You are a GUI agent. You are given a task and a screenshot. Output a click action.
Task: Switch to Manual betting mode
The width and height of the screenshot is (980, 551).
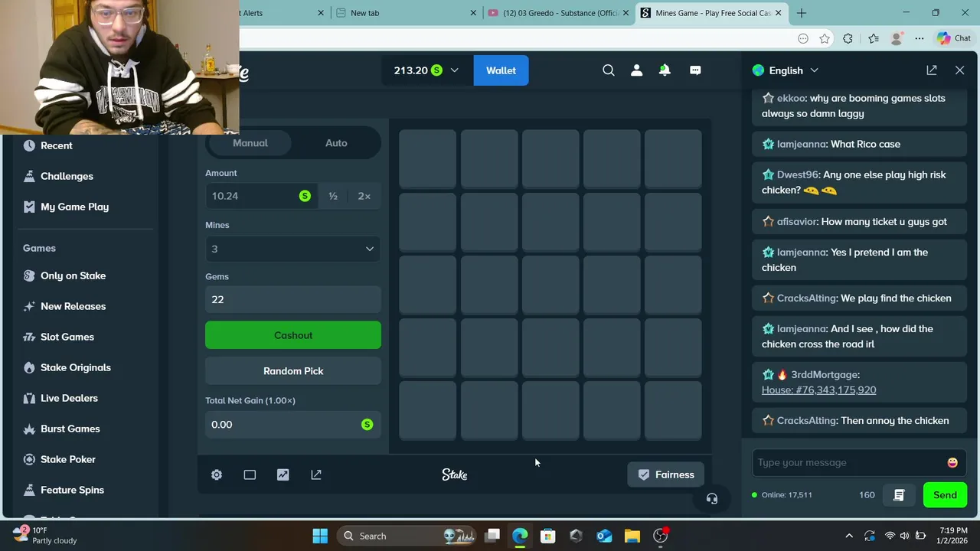point(250,143)
